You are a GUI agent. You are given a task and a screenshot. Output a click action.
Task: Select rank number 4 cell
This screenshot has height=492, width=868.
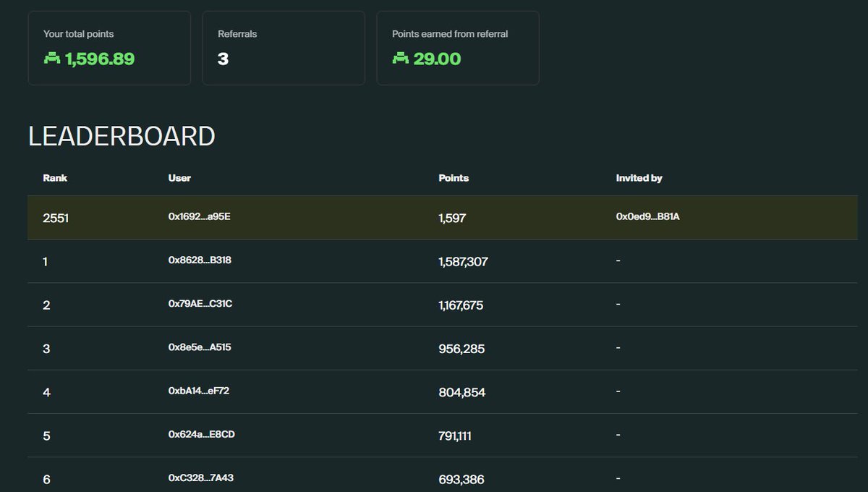click(x=46, y=392)
